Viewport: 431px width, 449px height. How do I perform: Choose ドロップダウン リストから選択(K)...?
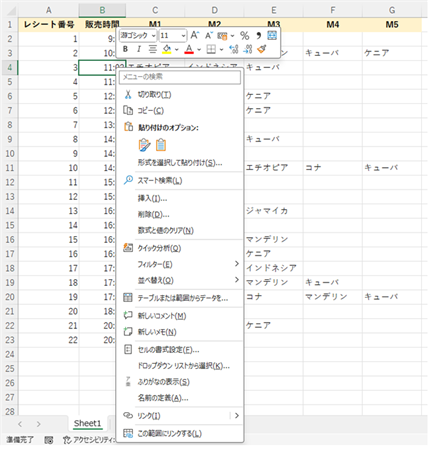coord(180,366)
